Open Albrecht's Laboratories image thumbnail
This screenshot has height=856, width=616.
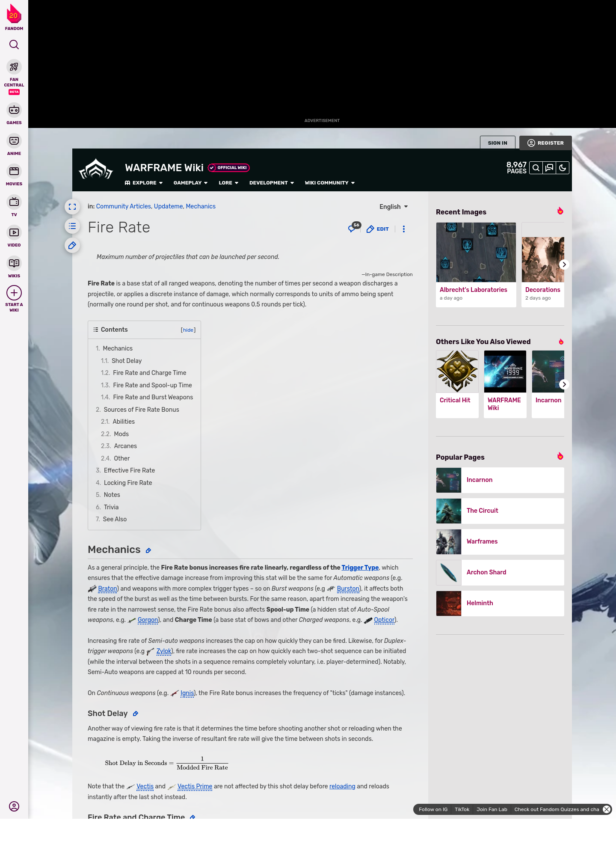point(476,253)
